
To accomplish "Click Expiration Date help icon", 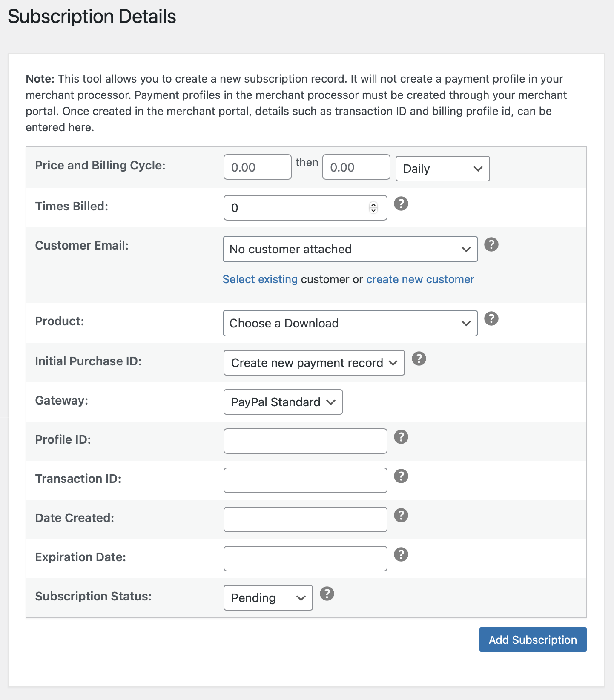I will pyautogui.click(x=401, y=555).
